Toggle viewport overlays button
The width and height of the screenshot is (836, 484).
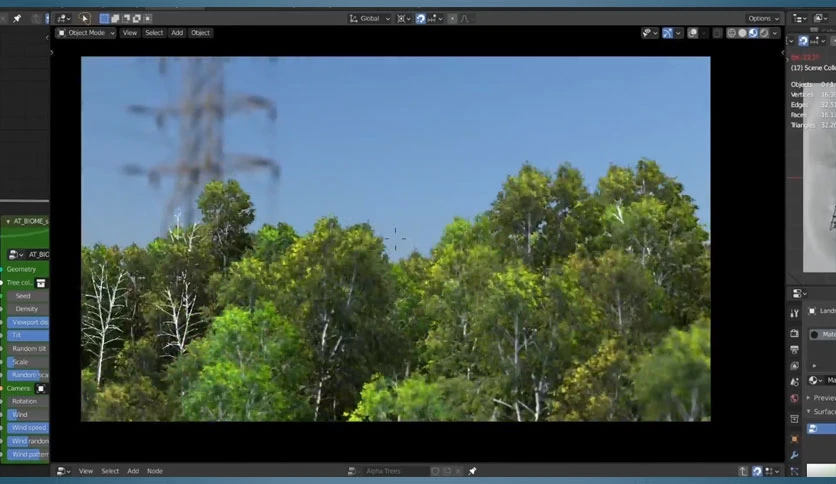coord(693,33)
